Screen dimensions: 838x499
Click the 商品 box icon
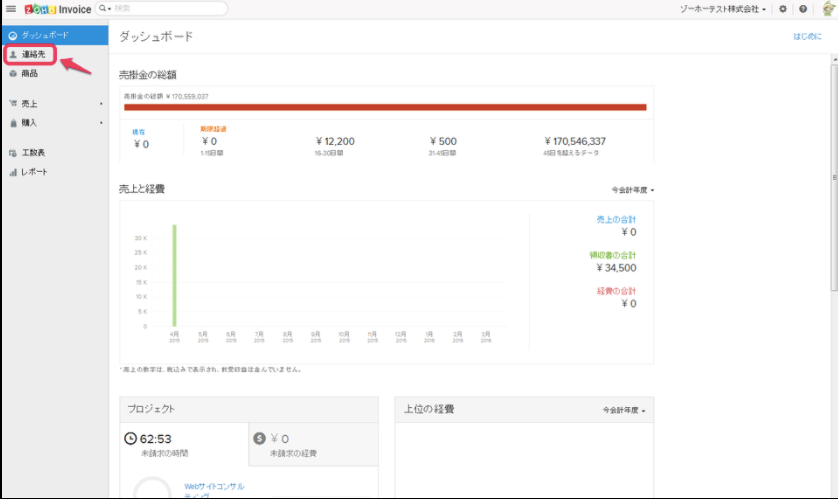click(x=13, y=74)
